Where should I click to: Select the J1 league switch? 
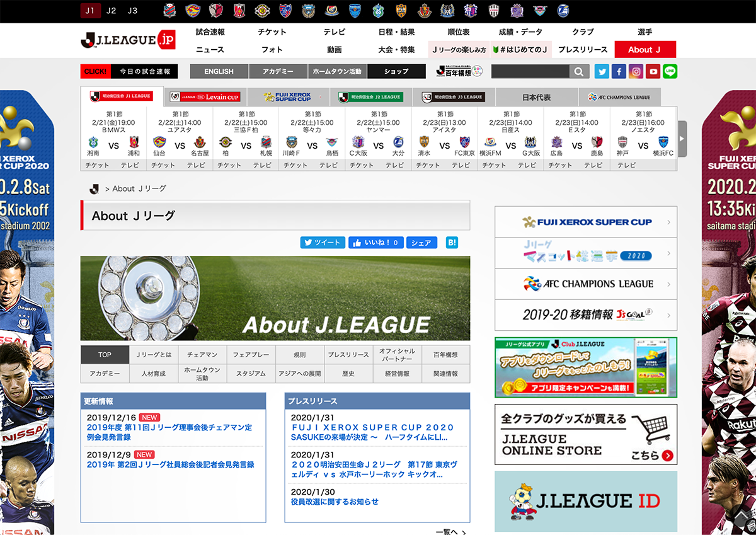(90, 11)
